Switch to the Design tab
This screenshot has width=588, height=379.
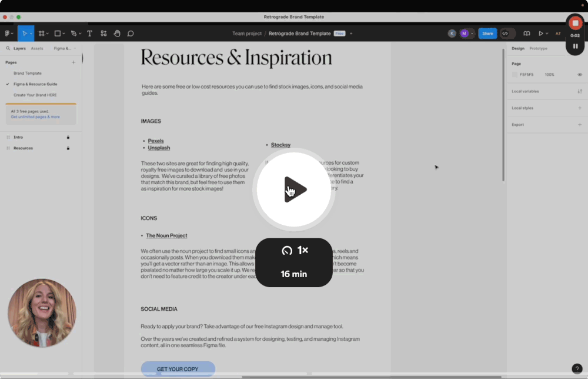tap(518, 48)
